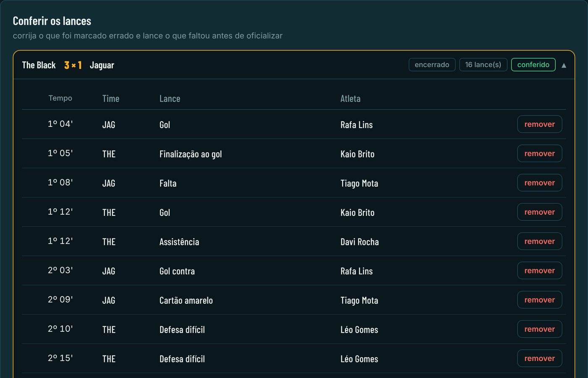This screenshot has width=588, height=378.
Task: Select the 'Cartão amarelo' lance cell
Action: click(x=186, y=300)
